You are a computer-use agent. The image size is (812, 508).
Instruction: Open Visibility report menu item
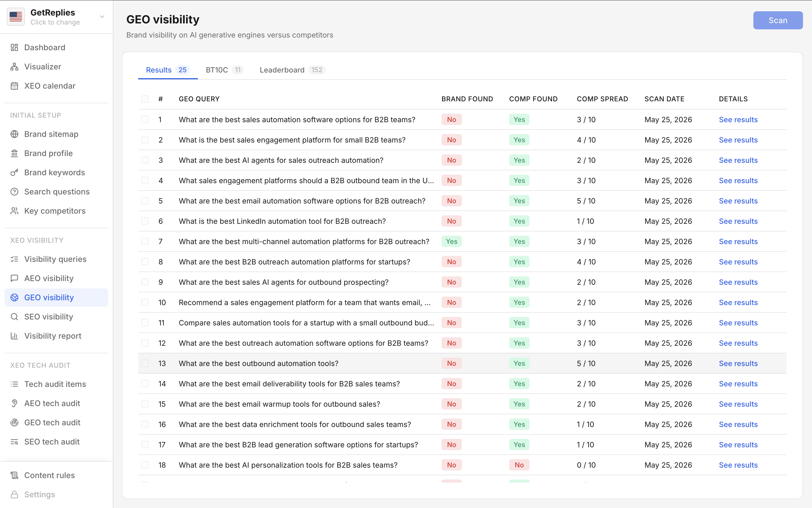click(x=56, y=336)
